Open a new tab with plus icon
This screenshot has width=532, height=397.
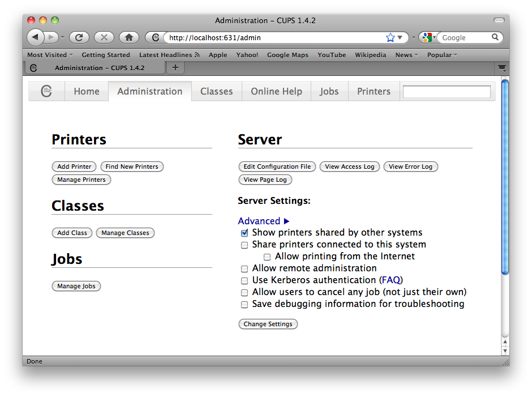point(175,67)
